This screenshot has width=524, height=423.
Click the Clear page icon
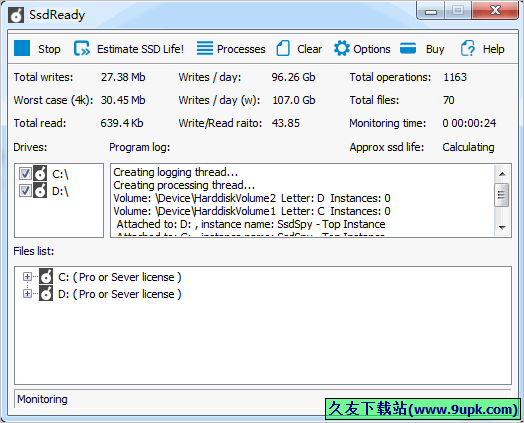click(x=283, y=48)
